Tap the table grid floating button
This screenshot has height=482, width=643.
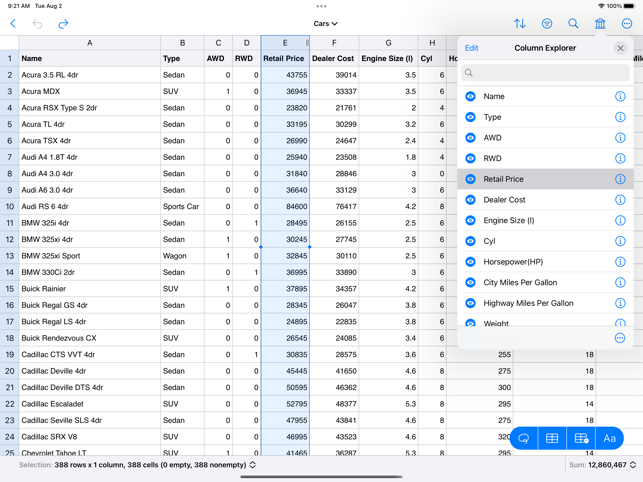pyautogui.click(x=552, y=438)
